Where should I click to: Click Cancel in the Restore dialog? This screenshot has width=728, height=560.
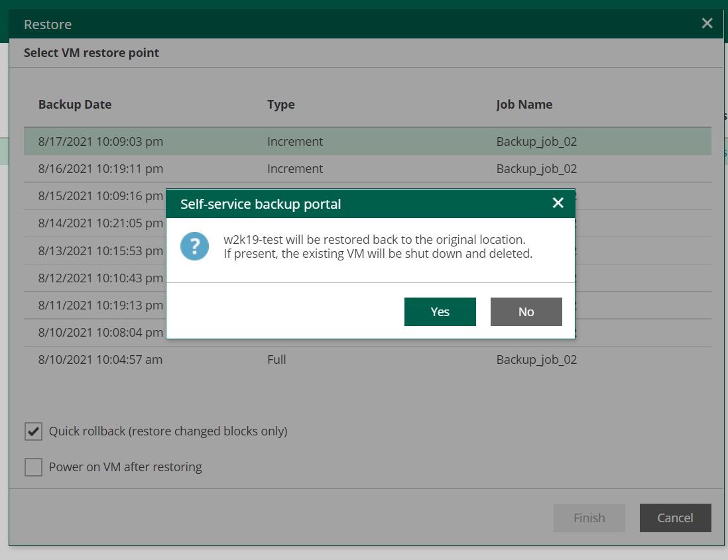(675, 518)
